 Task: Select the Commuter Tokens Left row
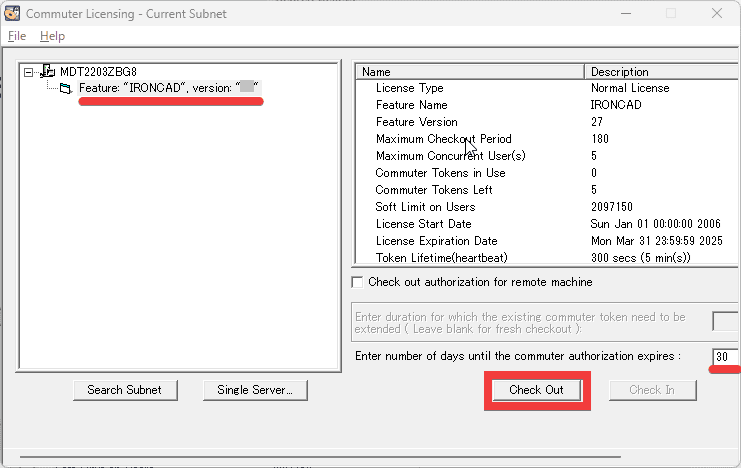click(547, 190)
